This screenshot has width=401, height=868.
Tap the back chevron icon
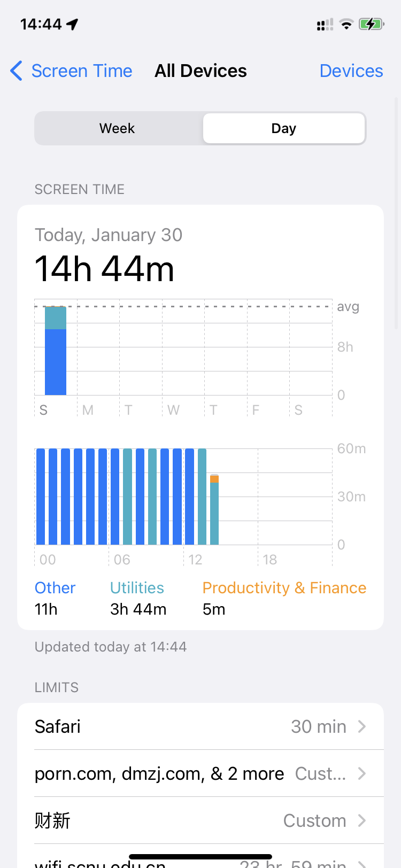click(17, 71)
